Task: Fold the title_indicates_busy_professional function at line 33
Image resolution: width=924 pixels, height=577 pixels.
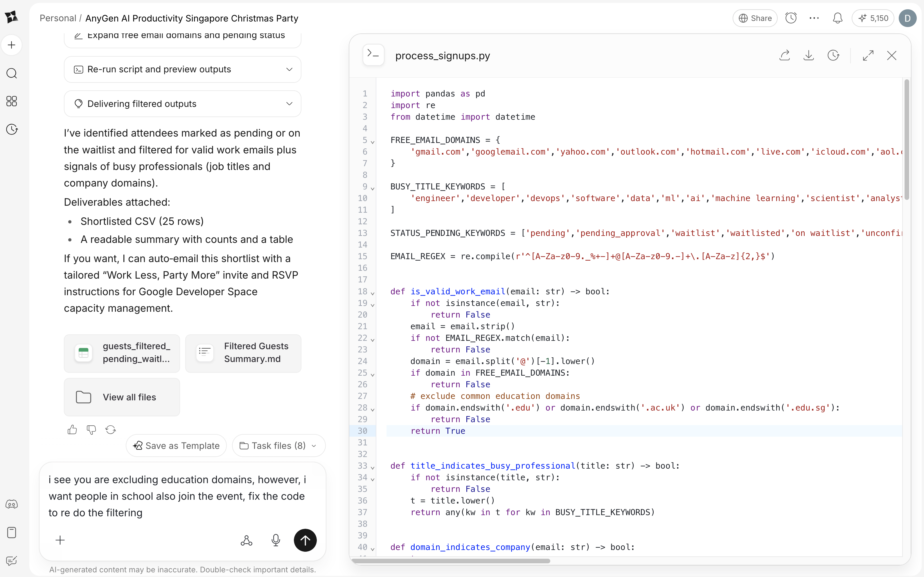Action: point(373,467)
